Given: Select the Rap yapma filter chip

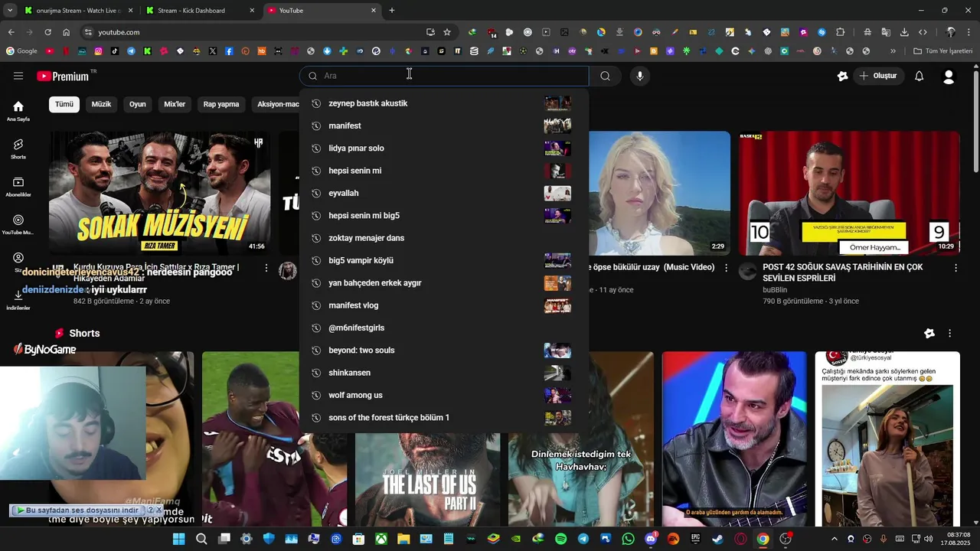Looking at the screenshot, I should click(x=221, y=104).
